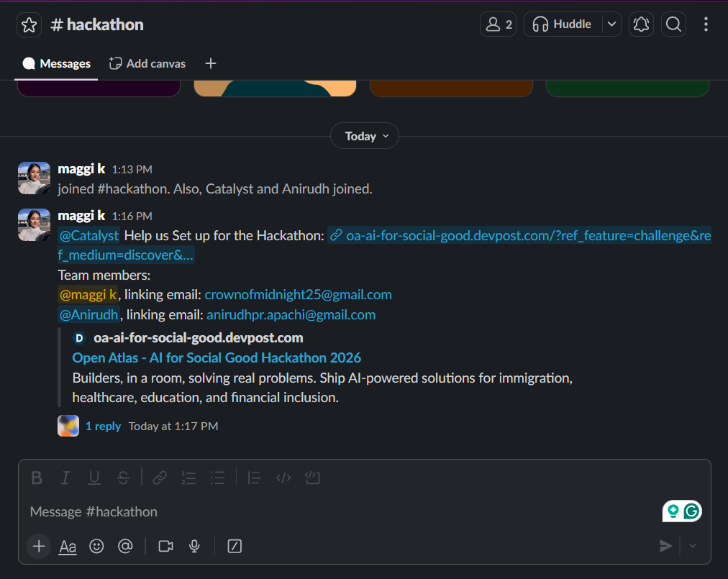
Task: Open the Open Atlas hackathon preview title
Action: coord(217,357)
